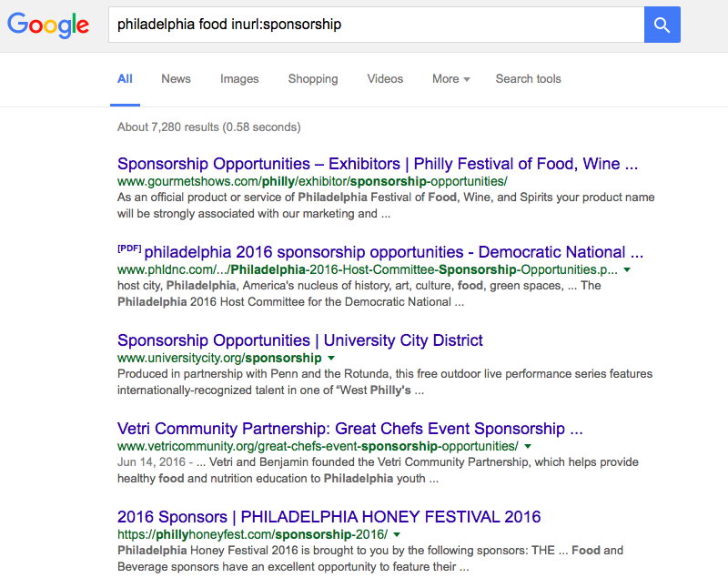728x588 pixels.
Task: Expand the vetricommunity.org result URL arrow
Action: click(x=528, y=446)
